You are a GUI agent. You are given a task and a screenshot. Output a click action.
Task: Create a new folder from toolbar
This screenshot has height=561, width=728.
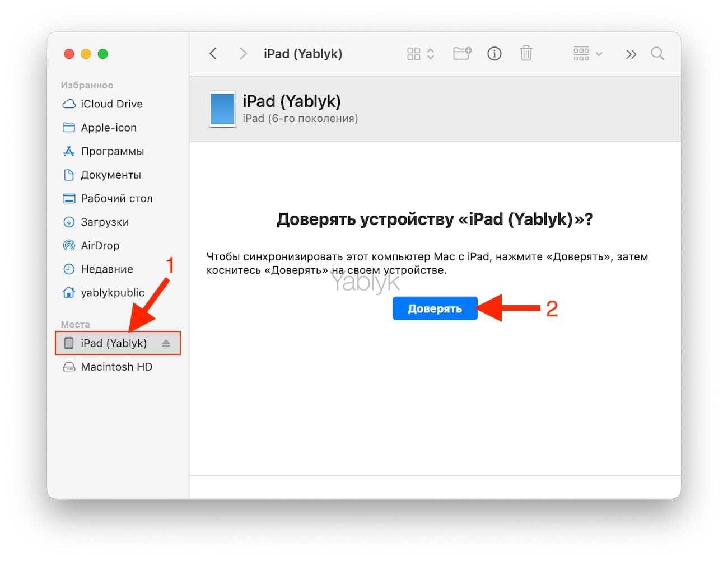point(462,54)
